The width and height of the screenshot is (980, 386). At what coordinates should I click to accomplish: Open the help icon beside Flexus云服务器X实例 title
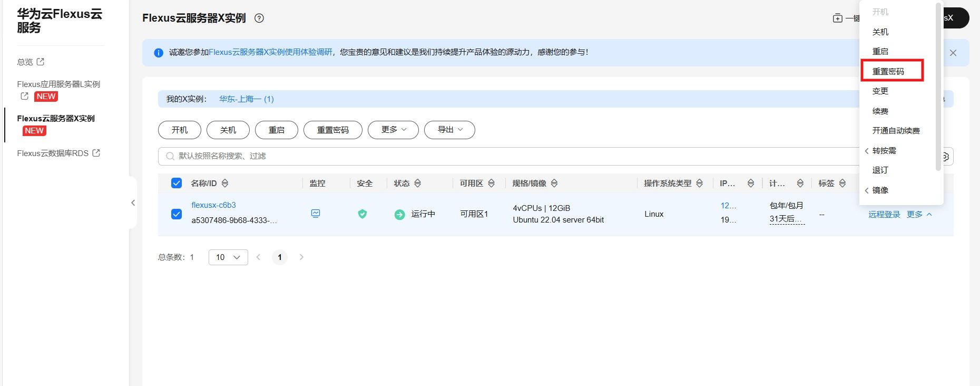259,18
